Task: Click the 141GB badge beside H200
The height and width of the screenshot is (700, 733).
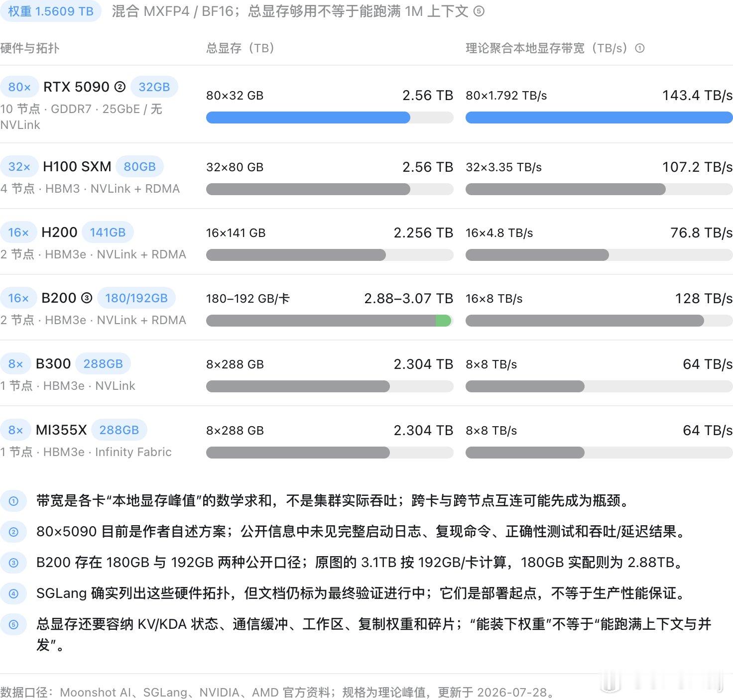Action: coord(108,233)
